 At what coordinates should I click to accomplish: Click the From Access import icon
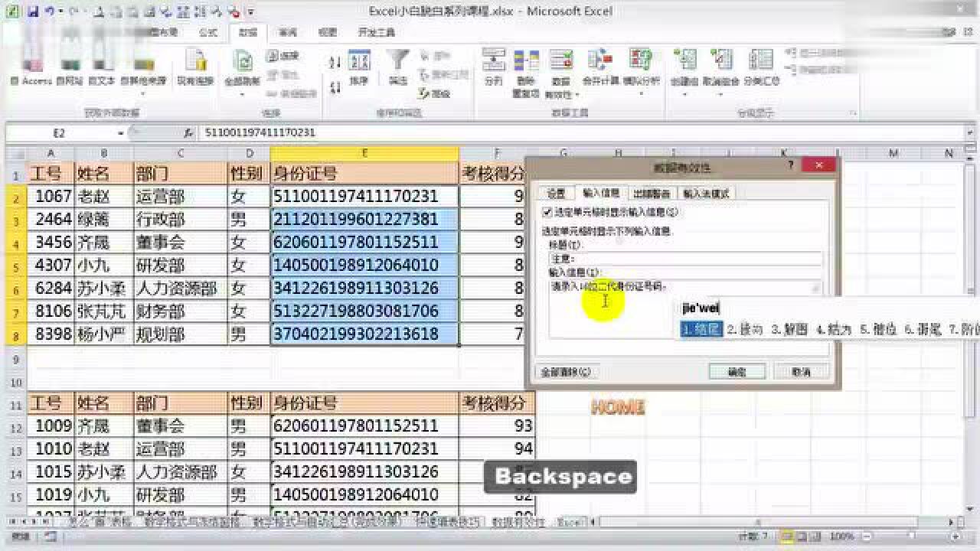point(31,66)
